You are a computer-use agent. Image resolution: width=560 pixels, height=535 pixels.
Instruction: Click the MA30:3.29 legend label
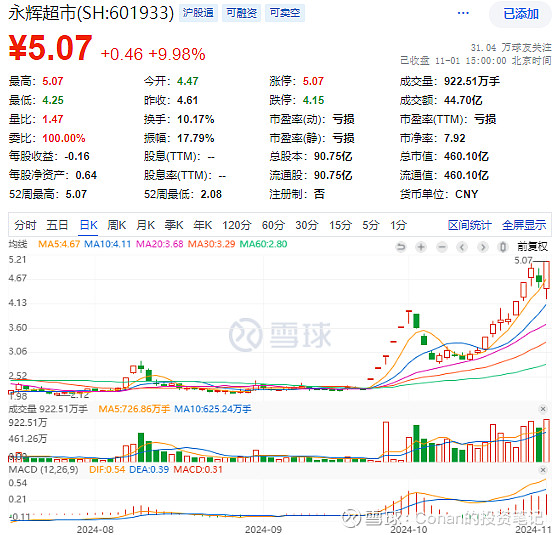211,244
